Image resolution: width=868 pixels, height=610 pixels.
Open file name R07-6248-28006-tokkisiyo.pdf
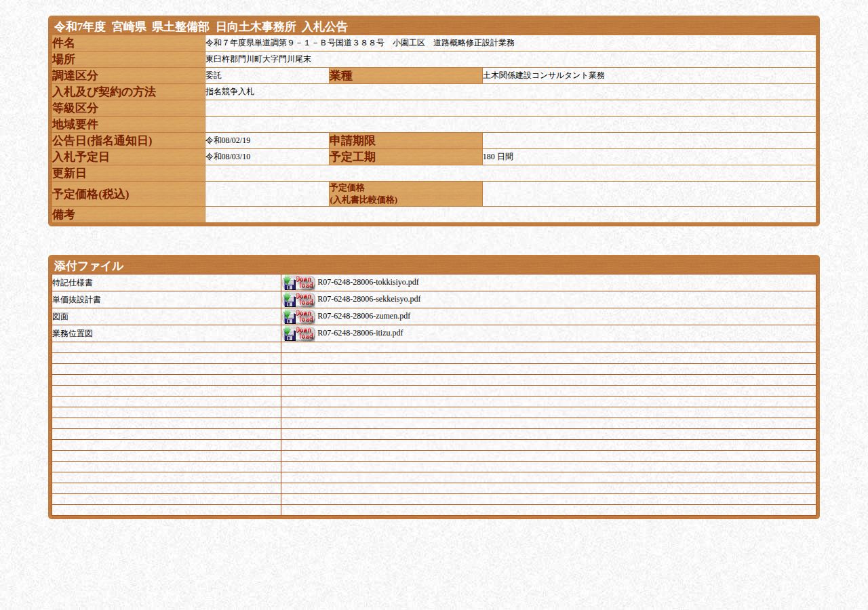[368, 282]
